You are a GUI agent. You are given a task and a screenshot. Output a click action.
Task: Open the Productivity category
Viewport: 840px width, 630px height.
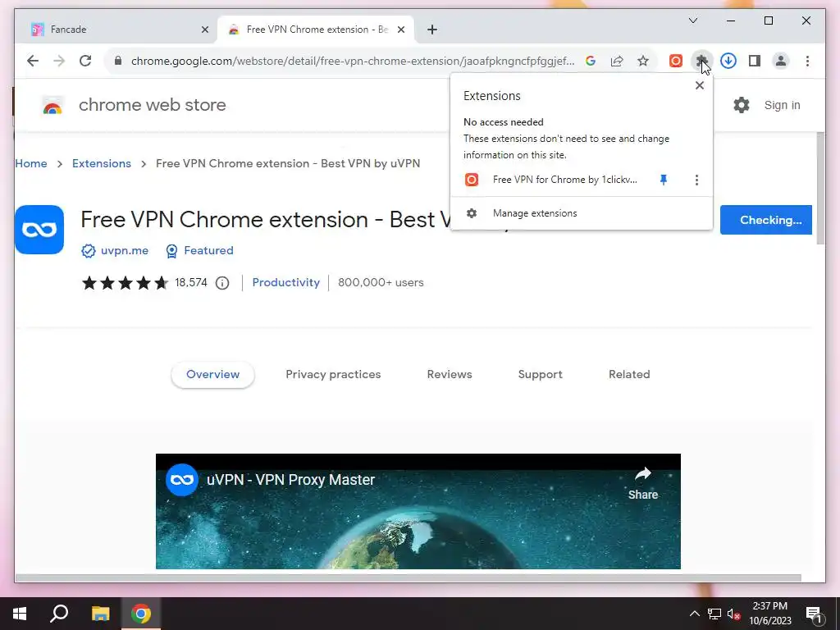tap(285, 282)
